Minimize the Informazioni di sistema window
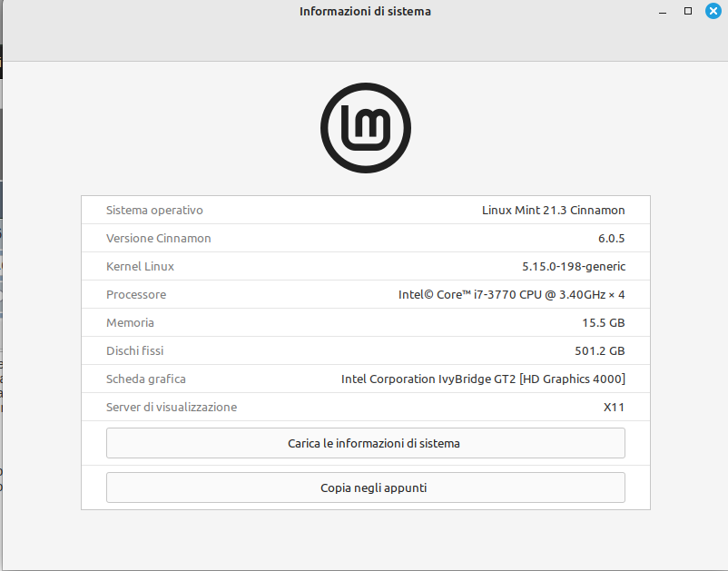This screenshot has width=728, height=571. (x=663, y=11)
